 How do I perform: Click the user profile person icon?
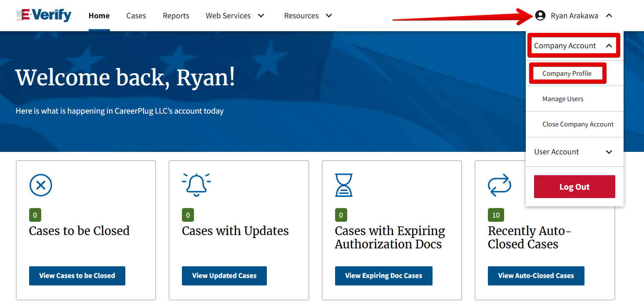point(540,15)
